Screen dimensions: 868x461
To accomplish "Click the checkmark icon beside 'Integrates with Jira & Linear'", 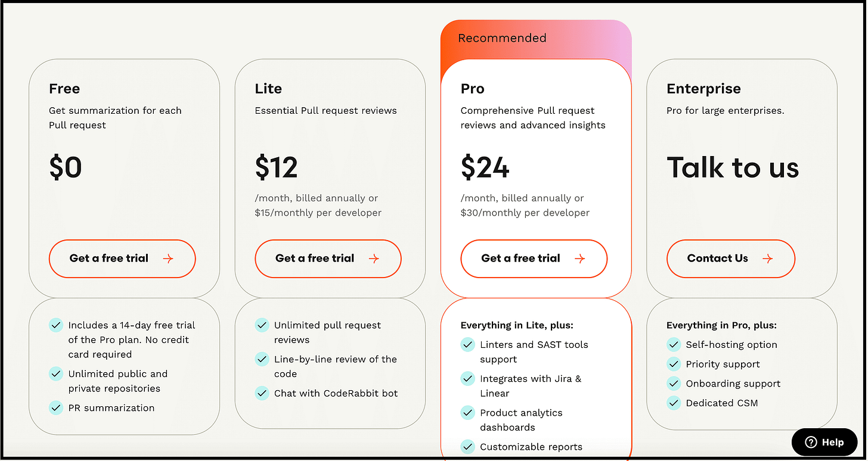I will tap(468, 378).
